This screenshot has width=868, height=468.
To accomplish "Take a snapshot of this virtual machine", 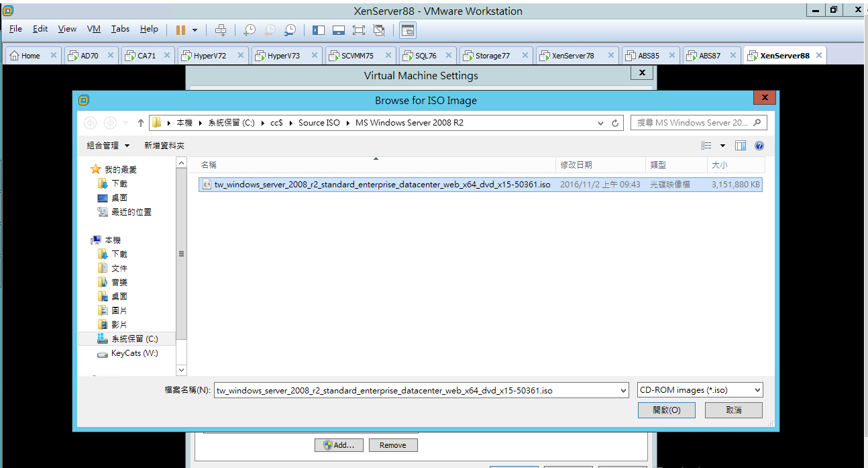I will tap(249, 30).
